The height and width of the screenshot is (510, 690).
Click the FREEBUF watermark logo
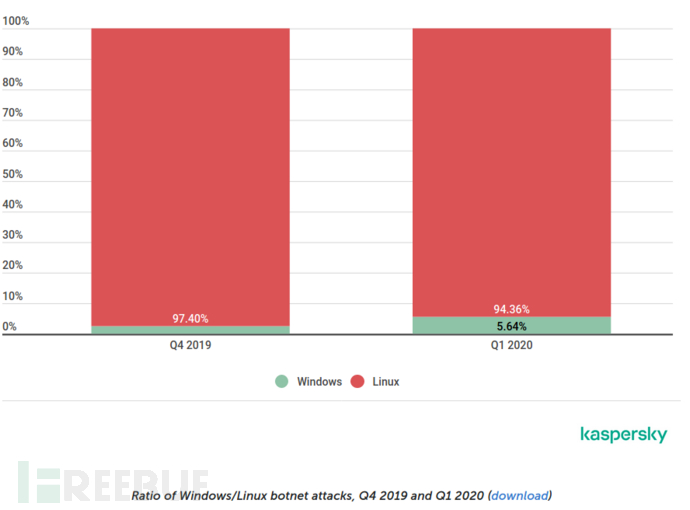point(108,483)
